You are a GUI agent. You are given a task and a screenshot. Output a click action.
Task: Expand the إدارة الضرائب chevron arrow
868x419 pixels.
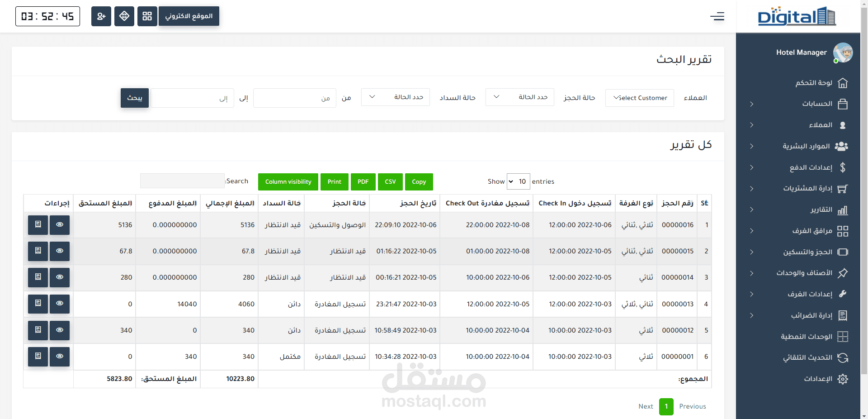click(x=751, y=315)
